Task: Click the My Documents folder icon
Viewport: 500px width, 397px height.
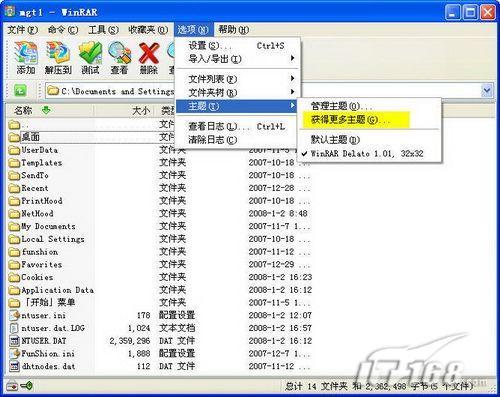Action: (x=14, y=227)
